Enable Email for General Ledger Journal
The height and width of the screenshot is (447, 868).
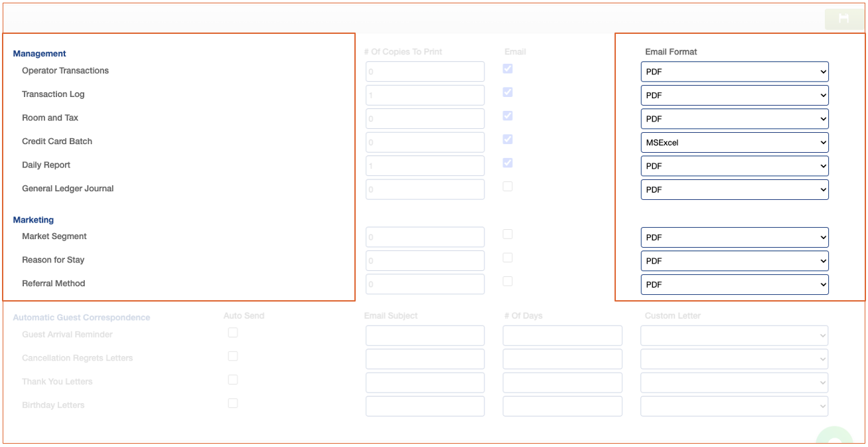pyautogui.click(x=508, y=187)
